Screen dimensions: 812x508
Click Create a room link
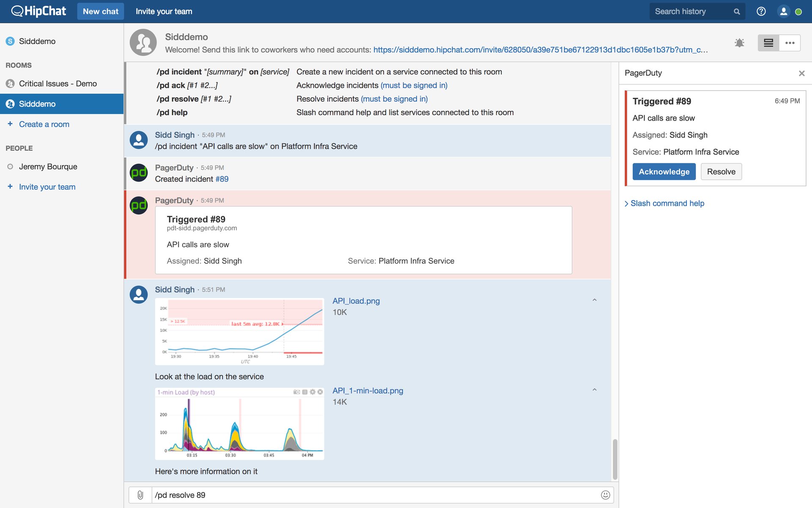point(44,124)
